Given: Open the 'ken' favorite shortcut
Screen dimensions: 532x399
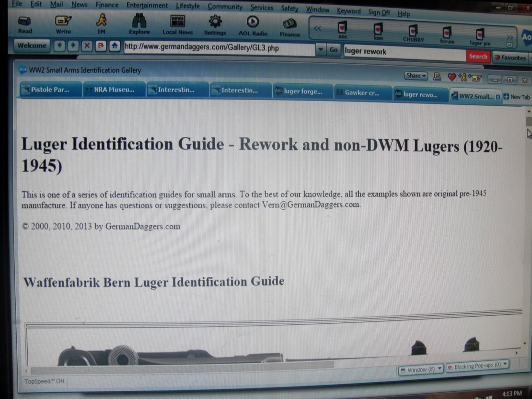Looking at the screenshot, I should click(378, 32).
